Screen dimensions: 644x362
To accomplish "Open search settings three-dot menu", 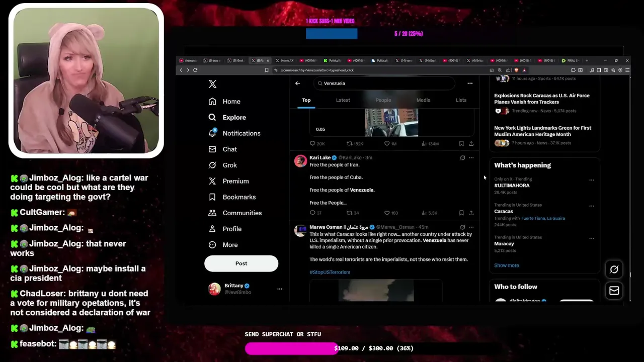I will click(470, 83).
